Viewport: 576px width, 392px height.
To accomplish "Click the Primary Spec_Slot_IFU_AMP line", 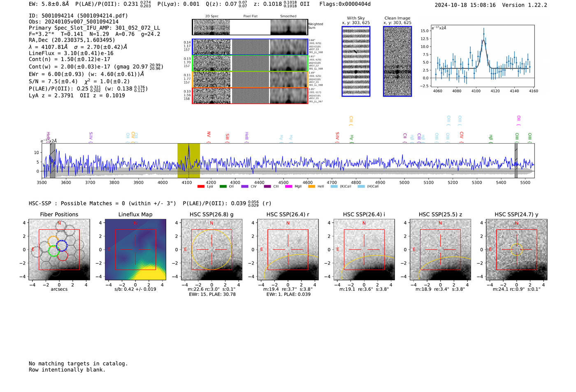I will (94, 28).
